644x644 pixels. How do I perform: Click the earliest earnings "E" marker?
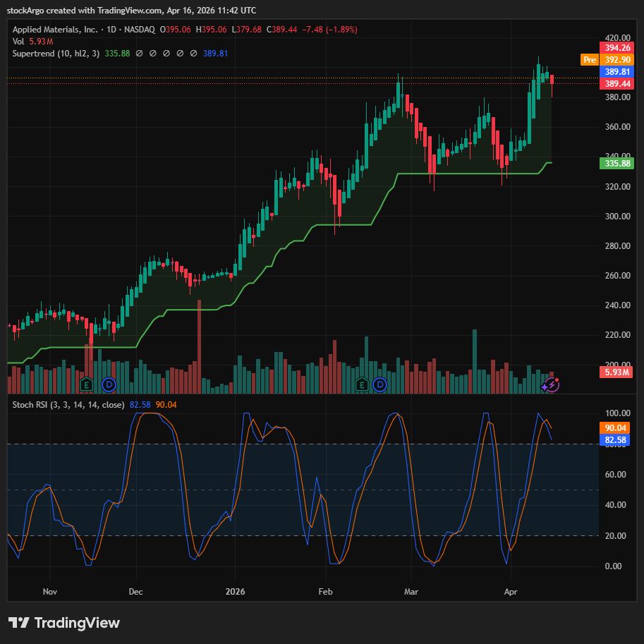point(87,384)
